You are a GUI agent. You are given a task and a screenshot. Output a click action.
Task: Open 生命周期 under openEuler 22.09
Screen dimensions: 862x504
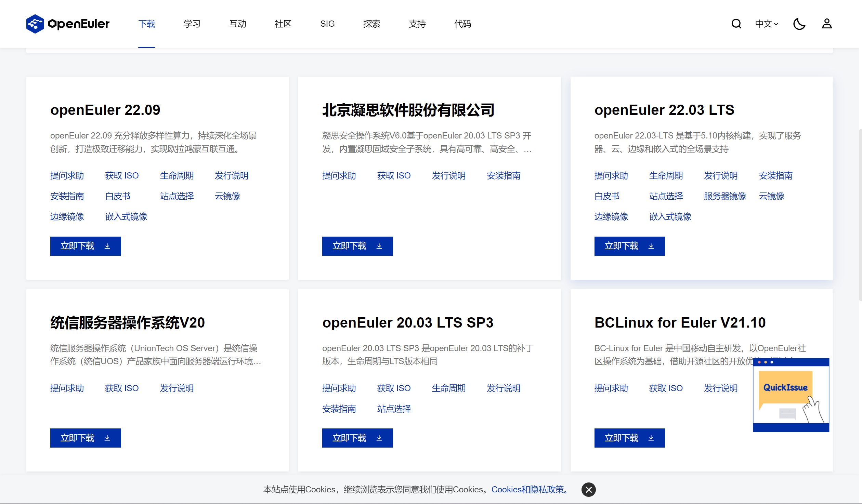click(x=177, y=175)
